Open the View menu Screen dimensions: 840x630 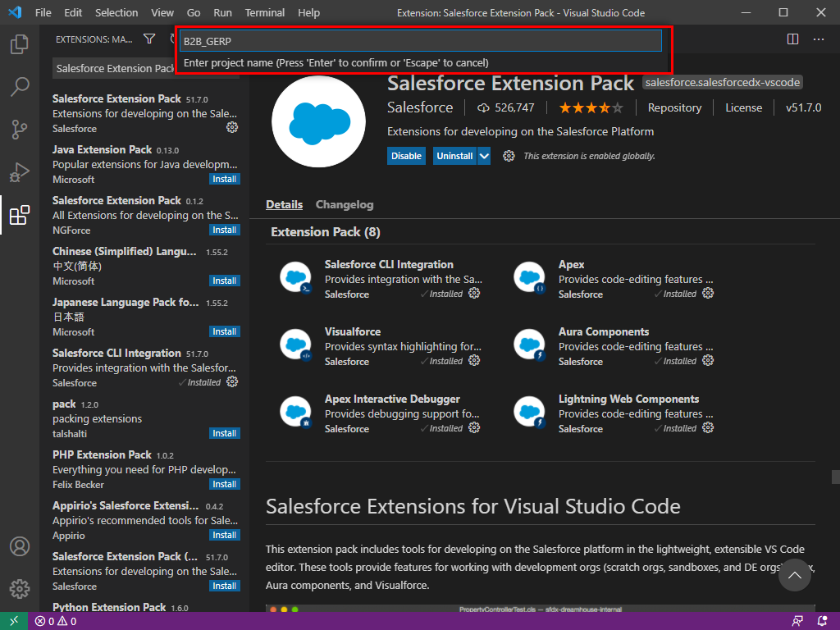[162, 12]
